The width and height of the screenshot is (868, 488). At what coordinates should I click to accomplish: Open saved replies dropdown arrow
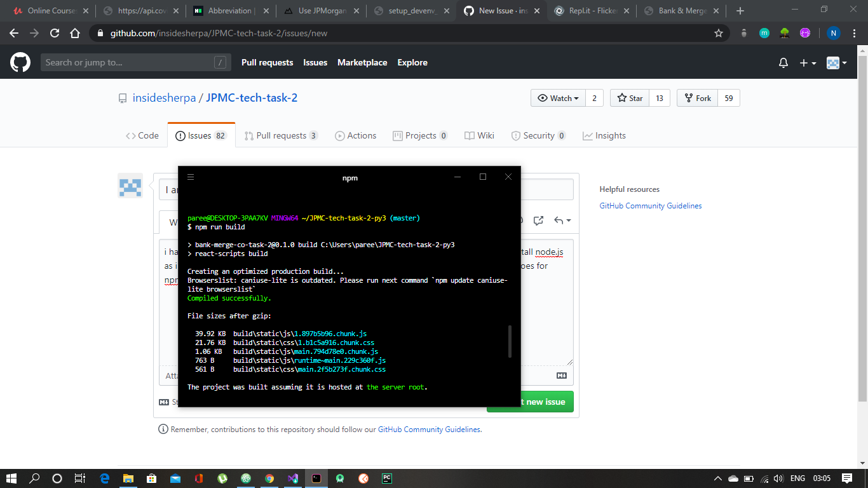pyautogui.click(x=562, y=220)
